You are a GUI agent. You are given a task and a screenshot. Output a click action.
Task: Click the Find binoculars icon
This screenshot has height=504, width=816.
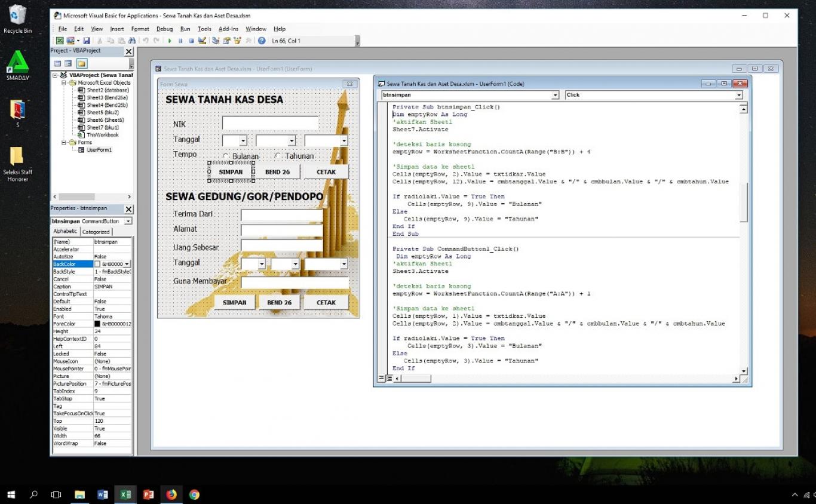[x=132, y=41]
